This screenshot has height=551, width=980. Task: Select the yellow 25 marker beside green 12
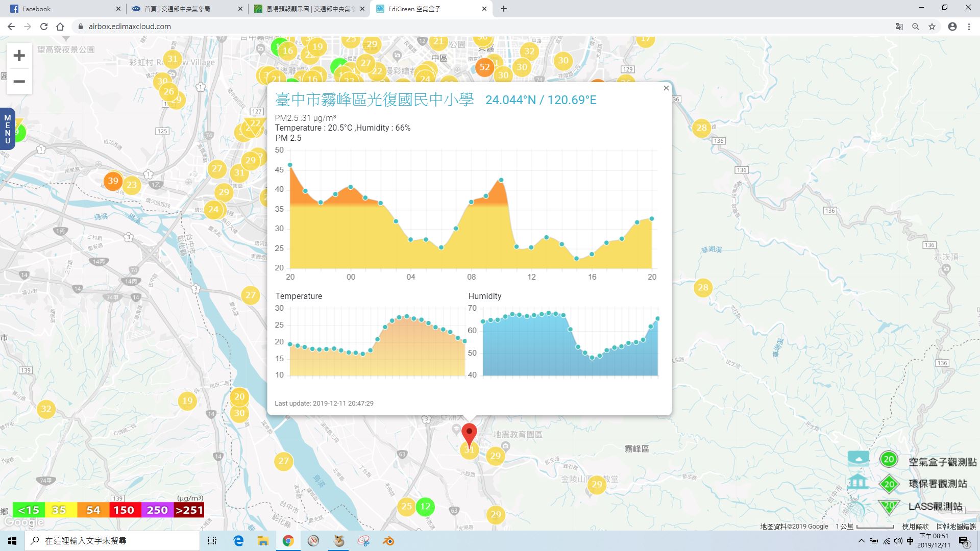pos(406,507)
